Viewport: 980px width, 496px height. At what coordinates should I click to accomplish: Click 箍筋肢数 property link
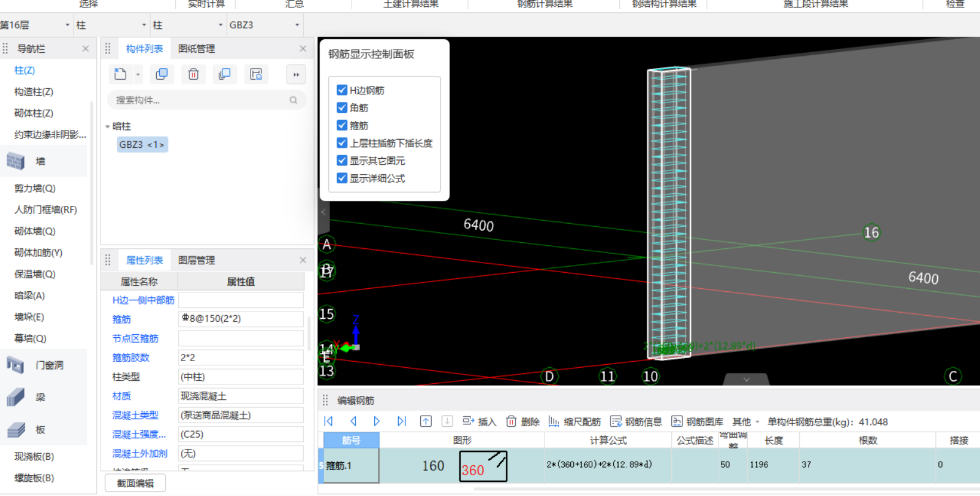(x=130, y=357)
